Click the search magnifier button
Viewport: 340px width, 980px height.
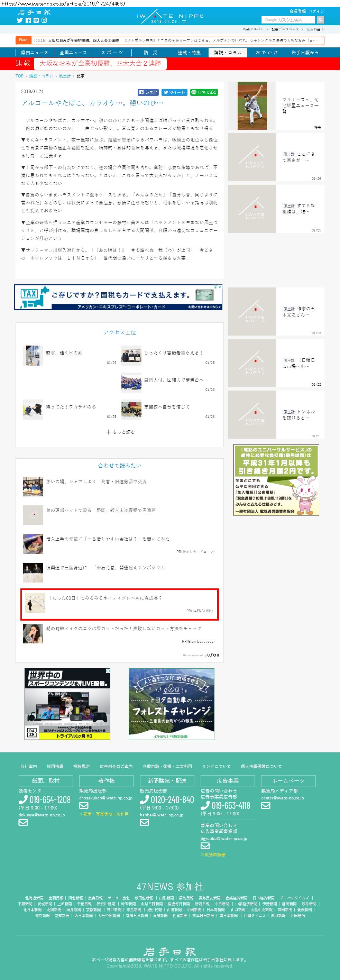321,20
